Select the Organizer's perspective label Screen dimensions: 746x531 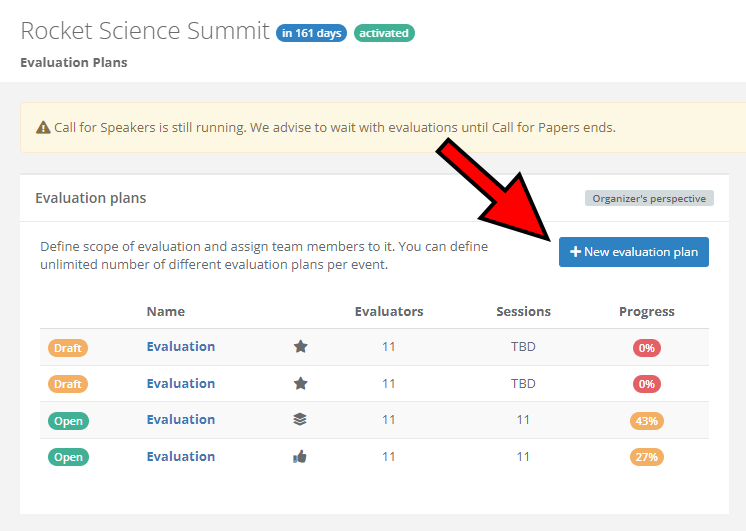tap(649, 198)
